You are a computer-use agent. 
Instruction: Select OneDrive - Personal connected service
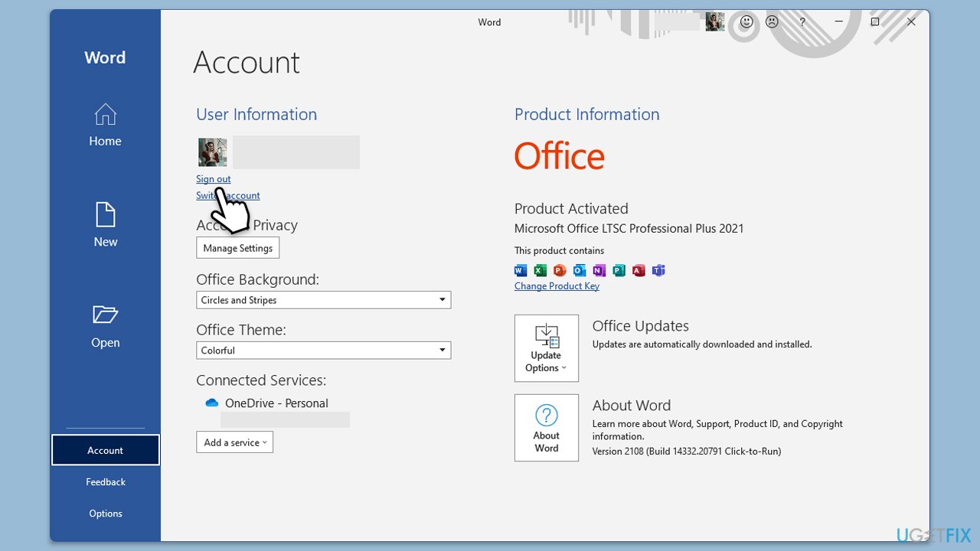[276, 403]
